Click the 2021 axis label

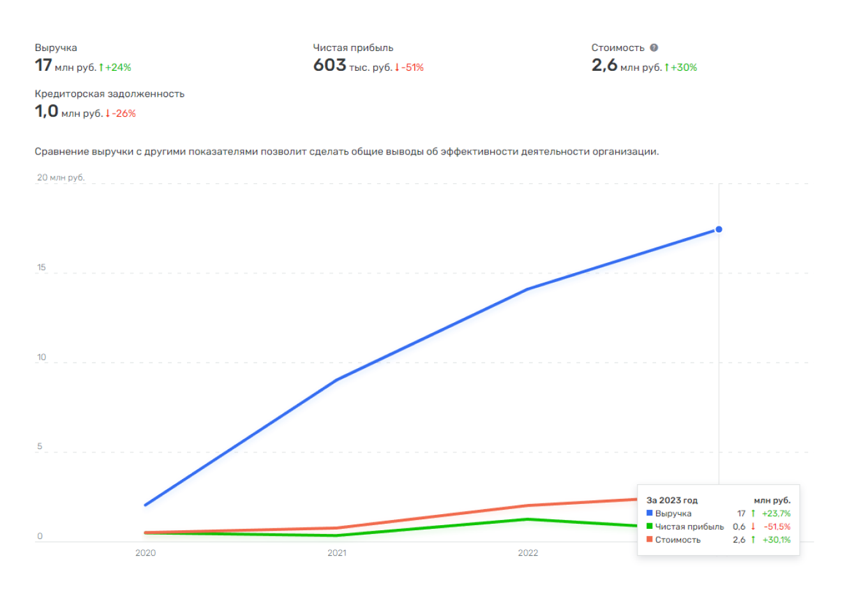pyautogui.click(x=337, y=553)
